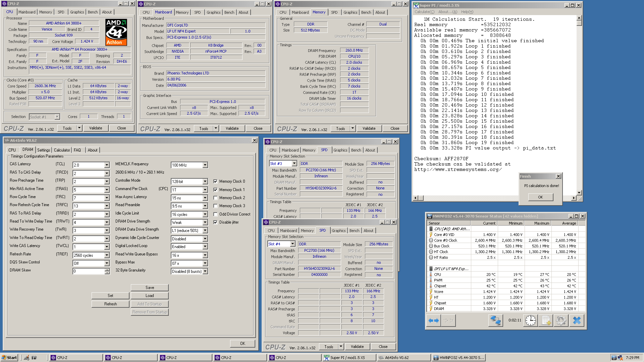
Task: Enable Memory Clock 2 checkbox
Action: point(215,198)
